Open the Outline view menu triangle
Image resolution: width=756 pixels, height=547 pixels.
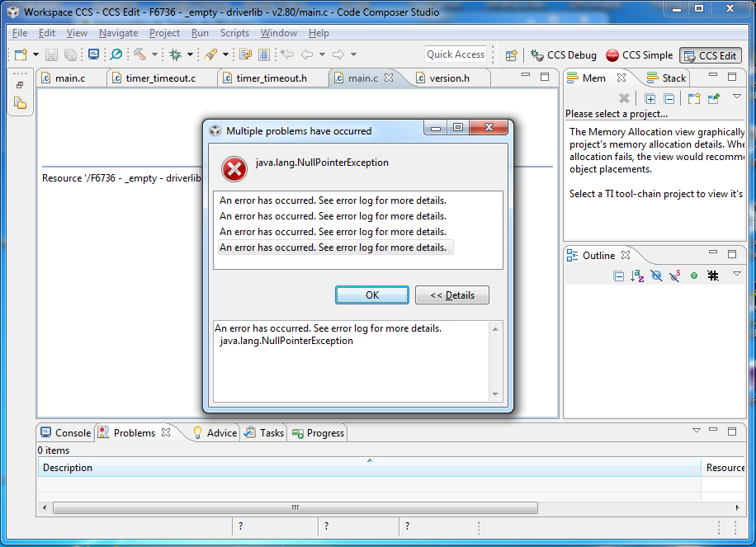(737, 274)
